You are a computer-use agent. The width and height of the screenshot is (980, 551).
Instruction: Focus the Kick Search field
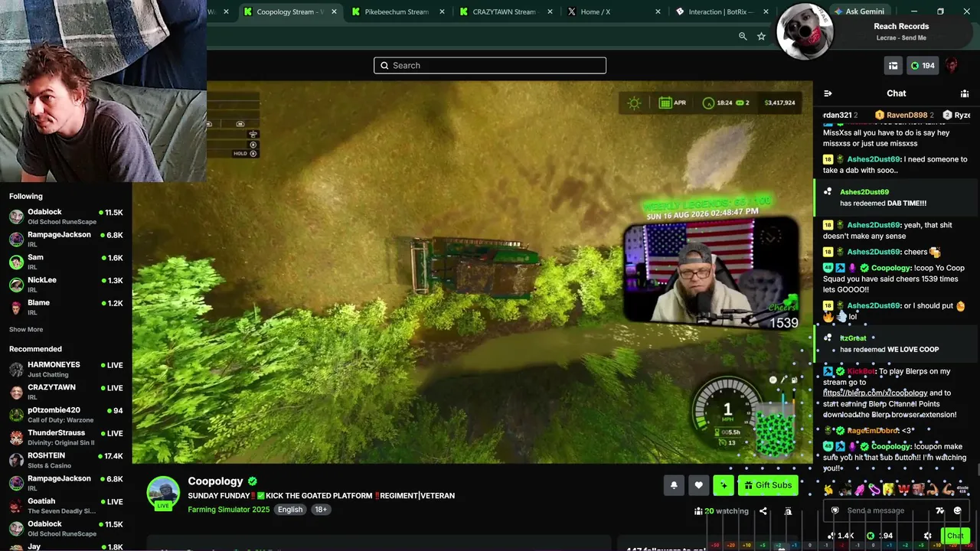point(490,65)
